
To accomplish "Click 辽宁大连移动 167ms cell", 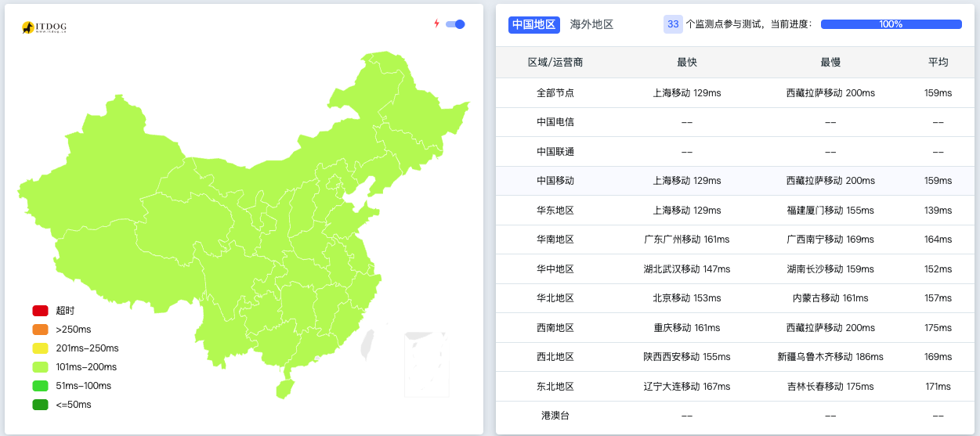I will pos(687,387).
